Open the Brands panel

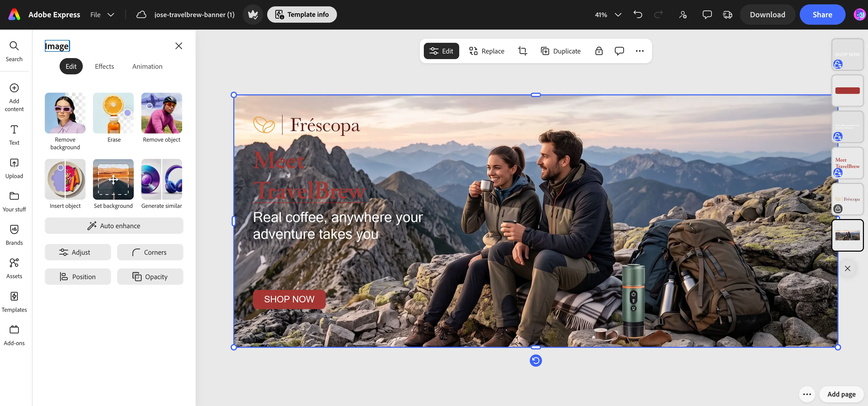click(14, 235)
